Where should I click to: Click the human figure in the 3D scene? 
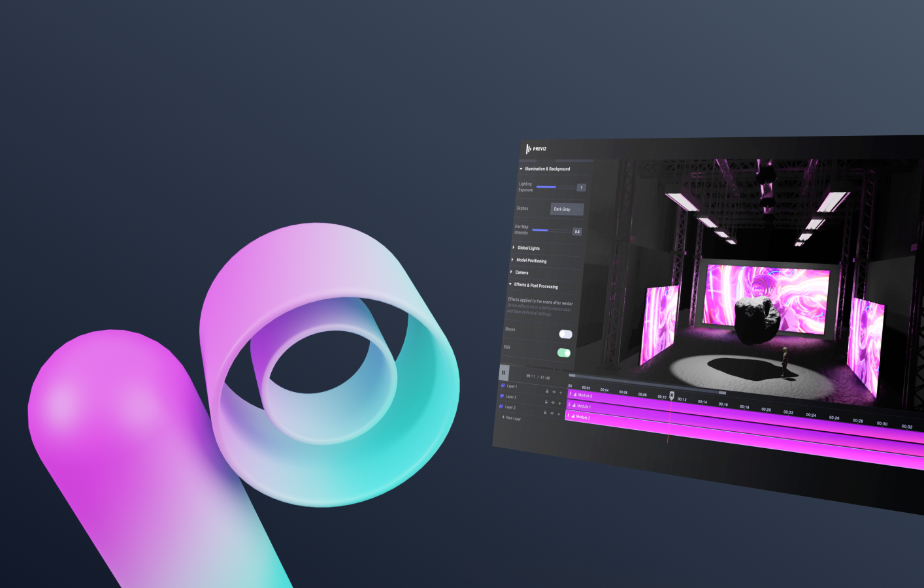785,361
